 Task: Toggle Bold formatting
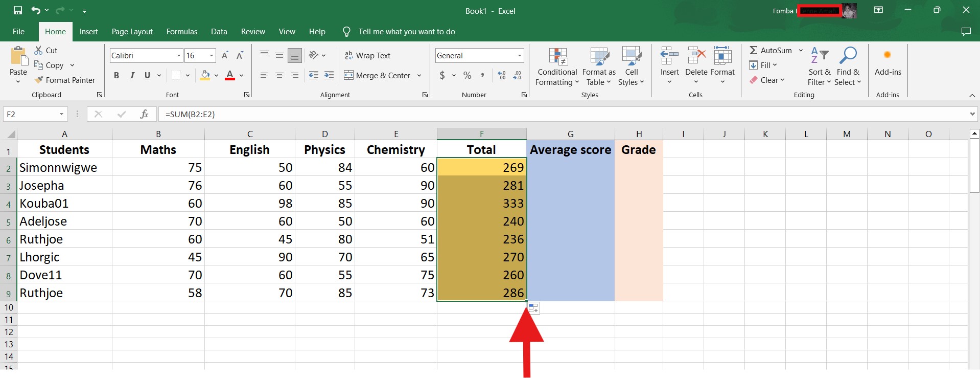[x=116, y=76]
